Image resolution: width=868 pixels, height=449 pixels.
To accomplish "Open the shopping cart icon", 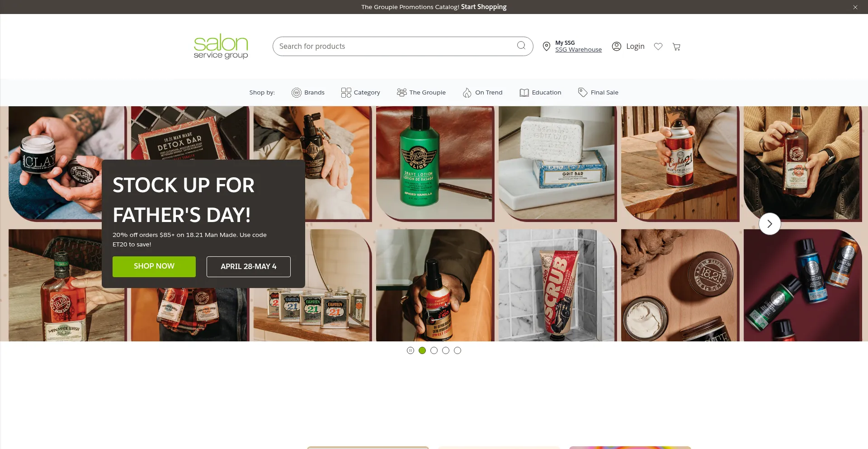I will [x=676, y=47].
